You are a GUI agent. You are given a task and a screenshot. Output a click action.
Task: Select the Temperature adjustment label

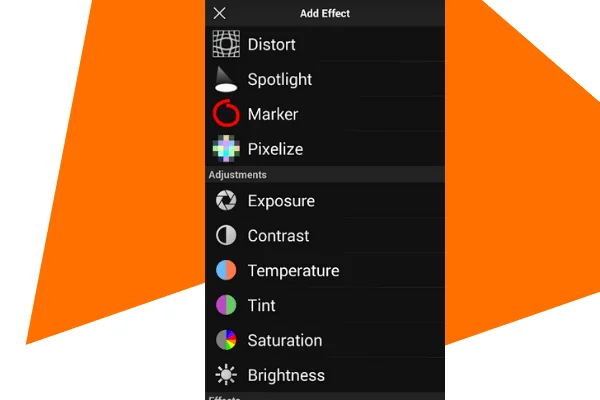click(x=293, y=271)
